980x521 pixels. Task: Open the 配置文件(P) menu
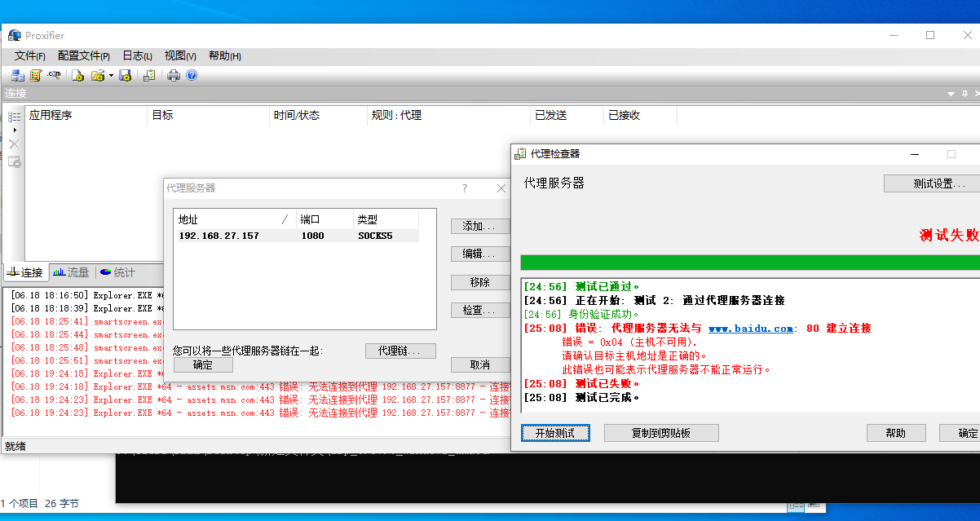tap(84, 56)
